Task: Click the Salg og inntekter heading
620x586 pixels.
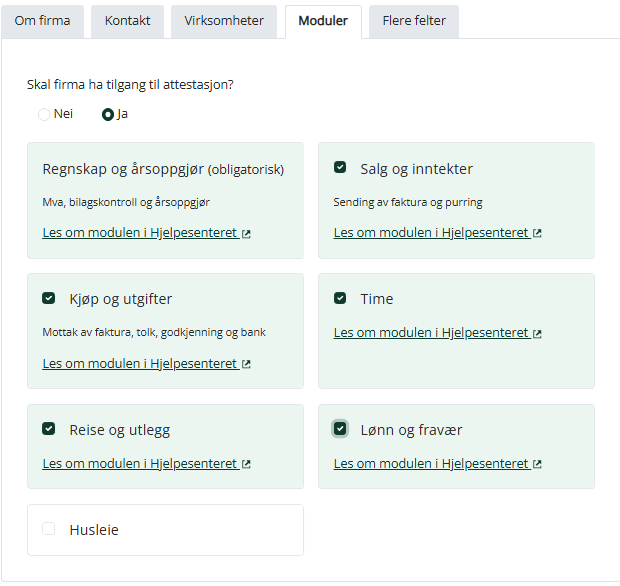Action: [x=416, y=169]
